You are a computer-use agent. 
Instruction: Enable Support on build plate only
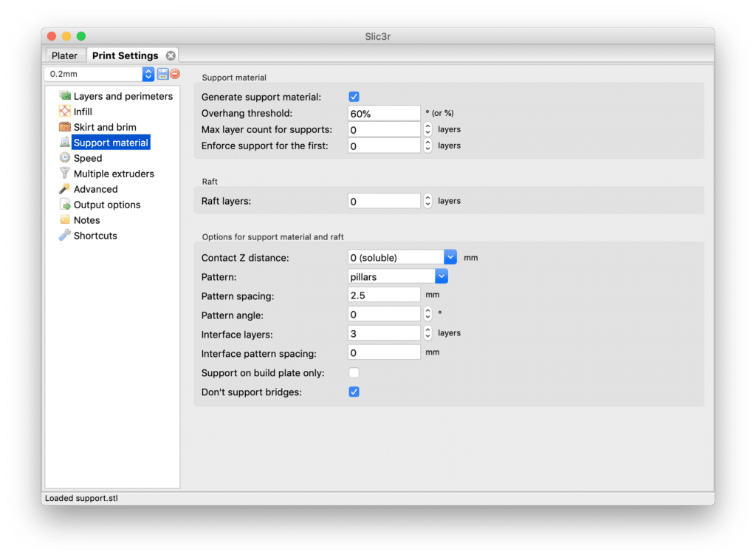click(354, 373)
